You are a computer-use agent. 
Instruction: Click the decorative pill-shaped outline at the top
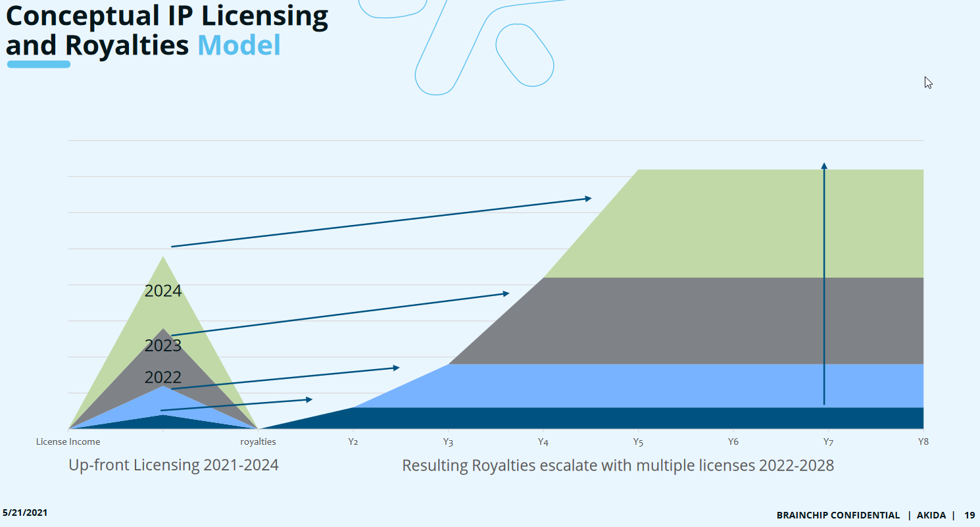pyautogui.click(x=524, y=55)
